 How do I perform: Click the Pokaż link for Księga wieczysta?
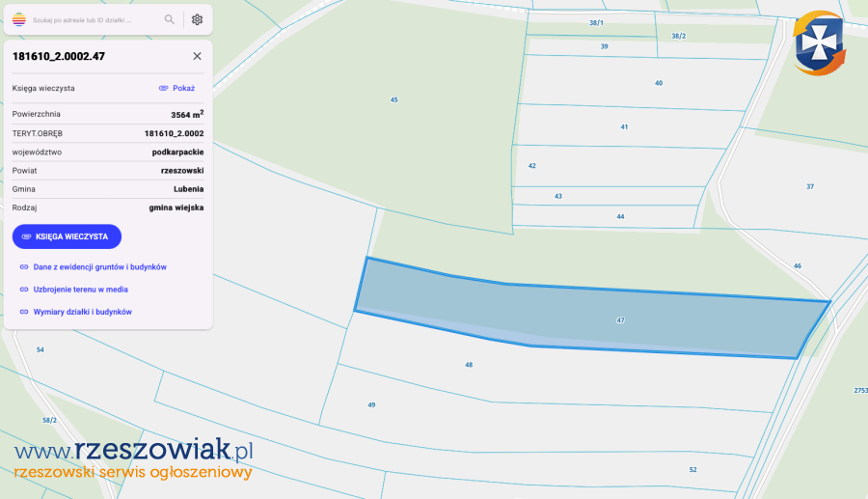pyautogui.click(x=177, y=88)
